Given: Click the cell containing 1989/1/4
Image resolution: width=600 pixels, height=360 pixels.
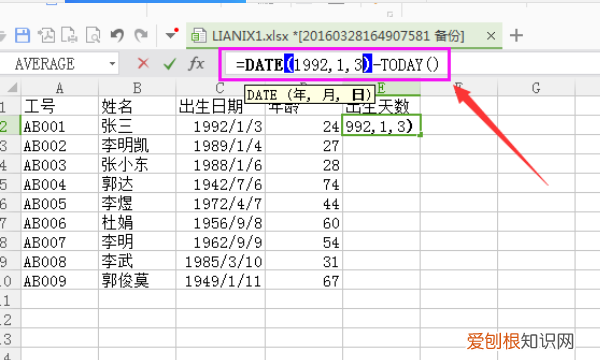Looking at the screenshot, I should (x=220, y=146).
